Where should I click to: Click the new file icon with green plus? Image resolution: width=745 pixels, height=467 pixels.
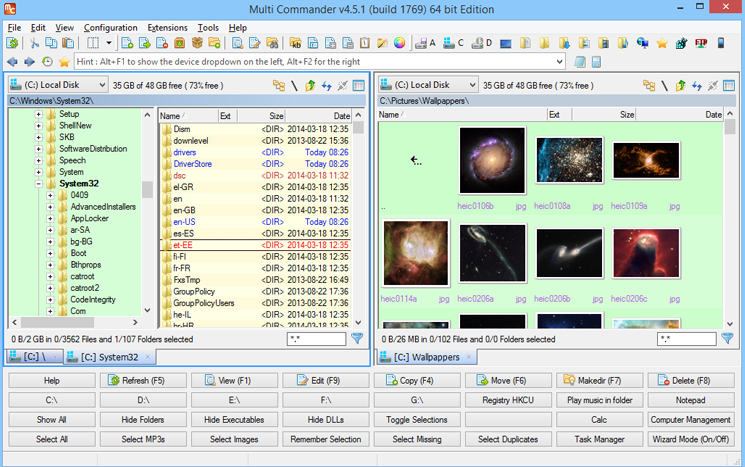pyautogui.click(x=127, y=43)
